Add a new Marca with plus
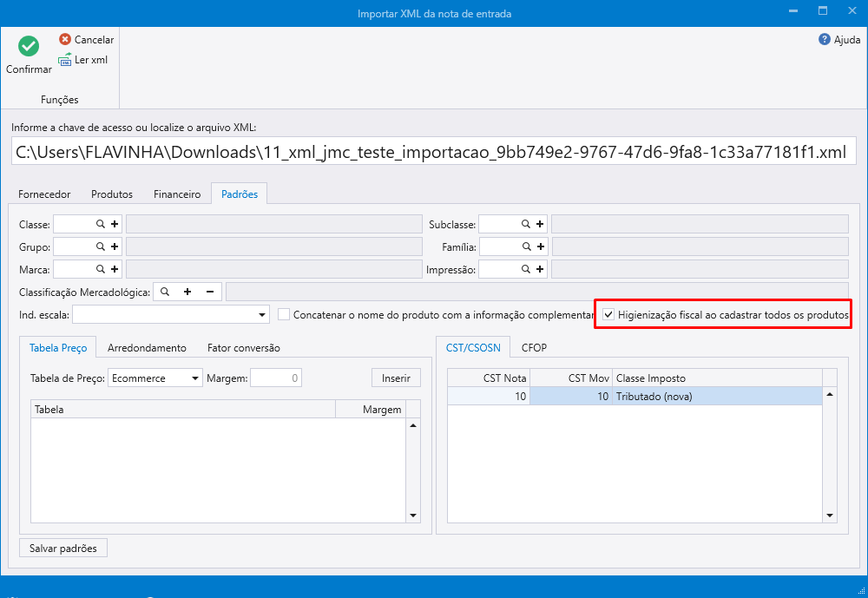 pos(115,269)
